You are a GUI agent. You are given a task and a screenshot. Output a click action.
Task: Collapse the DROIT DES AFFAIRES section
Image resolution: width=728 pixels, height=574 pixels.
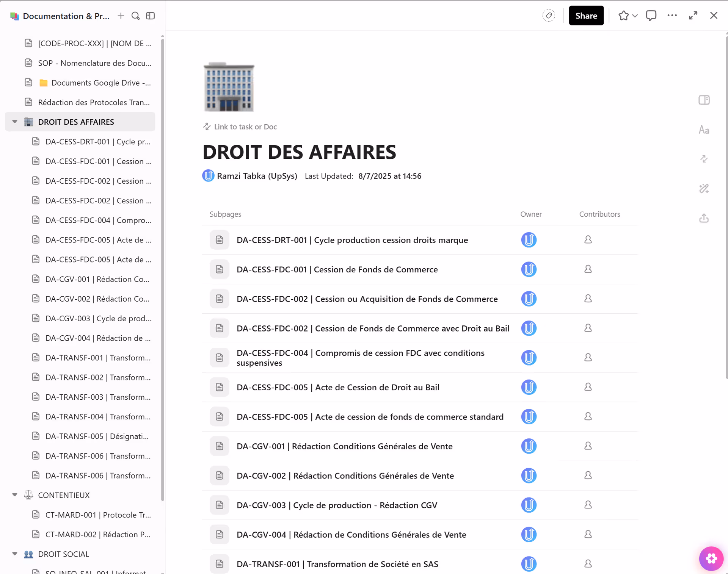click(14, 122)
